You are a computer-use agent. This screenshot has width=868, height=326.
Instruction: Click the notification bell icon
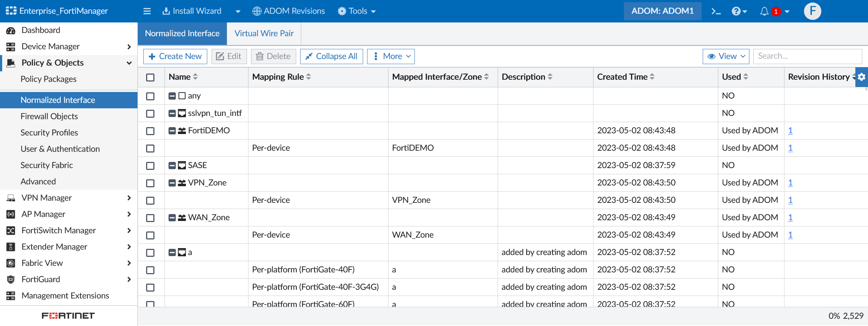(764, 11)
